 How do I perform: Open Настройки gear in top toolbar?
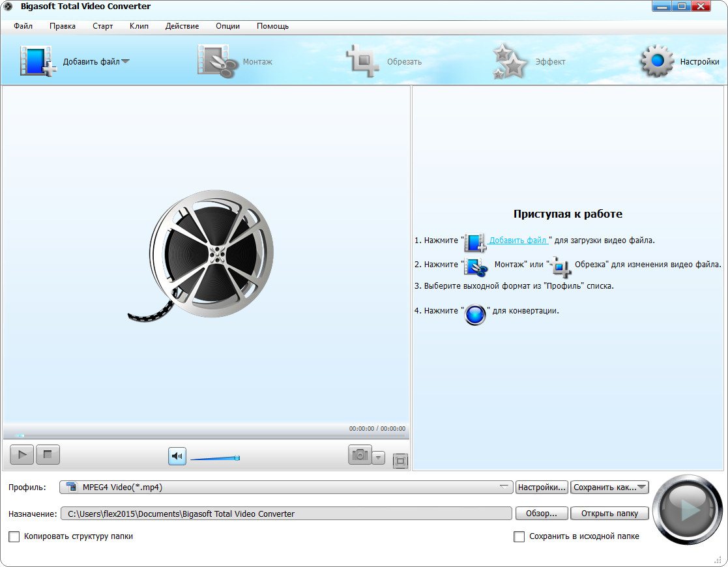[657, 62]
